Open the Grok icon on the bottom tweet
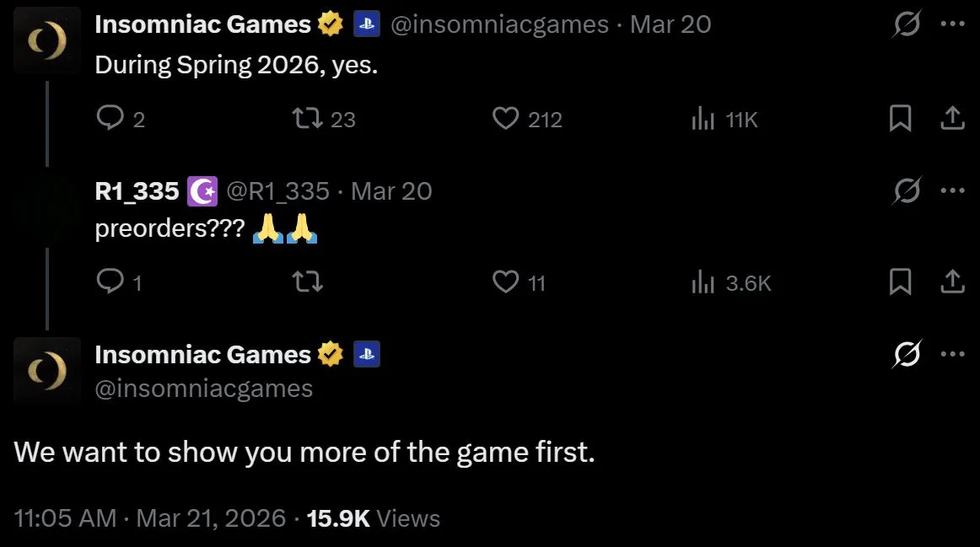This screenshot has width=980, height=547. coord(907,355)
